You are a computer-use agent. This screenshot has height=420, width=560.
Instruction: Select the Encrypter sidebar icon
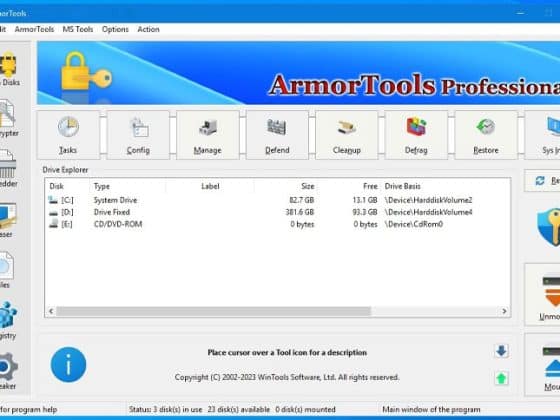[x=9, y=119]
